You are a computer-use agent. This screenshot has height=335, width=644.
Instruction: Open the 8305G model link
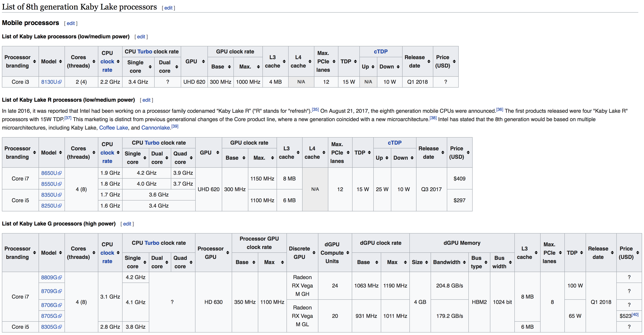click(x=49, y=327)
